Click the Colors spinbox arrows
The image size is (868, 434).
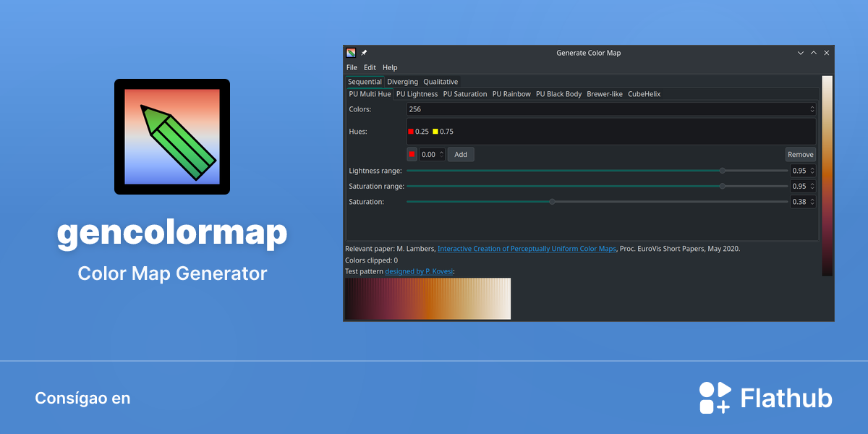[x=812, y=109]
